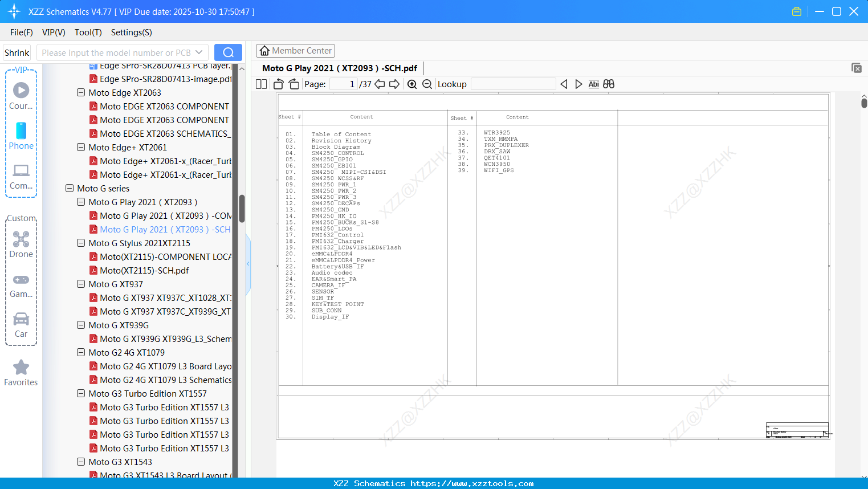Click the yellow VIP gift icon in title bar
This screenshot has height=489, width=868.
pos(797,11)
